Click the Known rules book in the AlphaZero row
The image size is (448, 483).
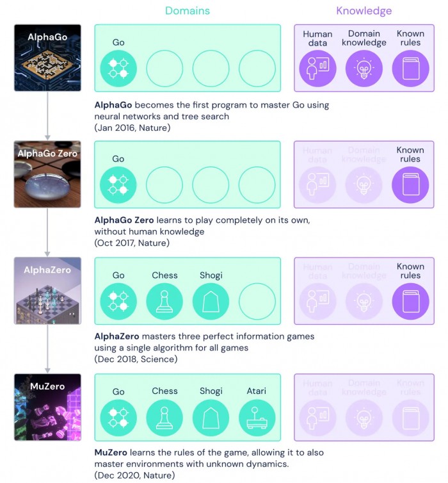tap(410, 301)
